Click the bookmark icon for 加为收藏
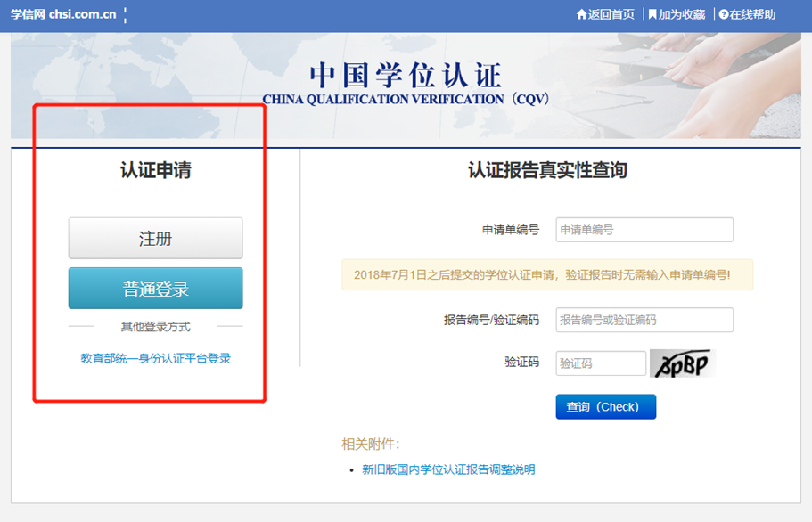The height and width of the screenshot is (522, 812). click(x=652, y=14)
